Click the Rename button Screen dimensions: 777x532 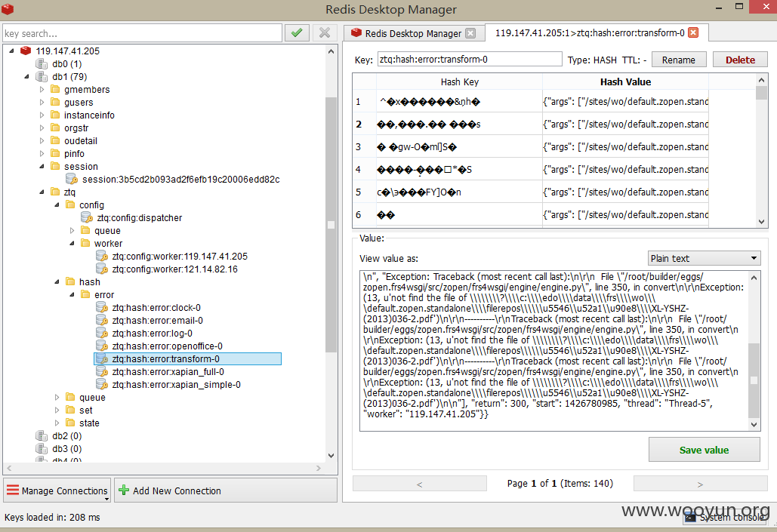678,60
